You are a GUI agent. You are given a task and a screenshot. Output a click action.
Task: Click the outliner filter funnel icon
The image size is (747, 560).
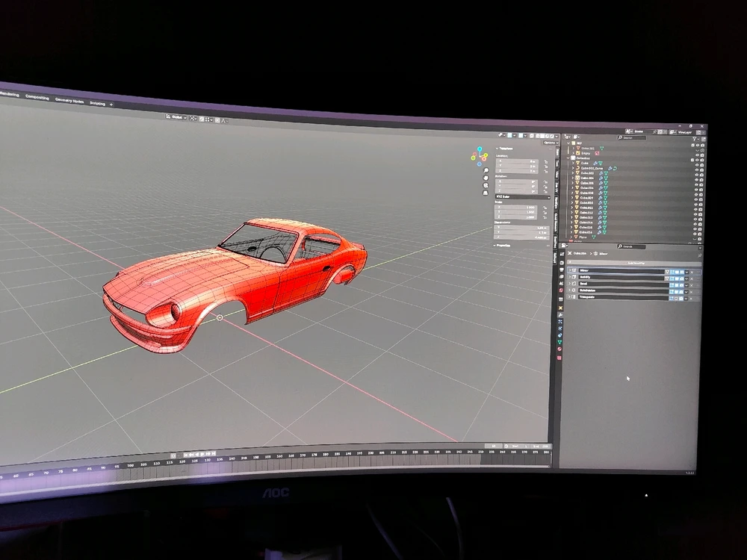tap(693, 138)
